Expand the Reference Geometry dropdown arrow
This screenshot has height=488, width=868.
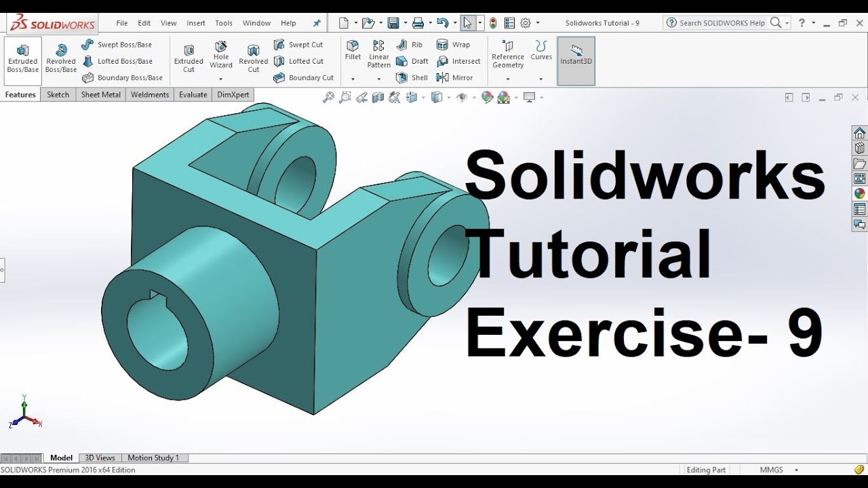click(x=508, y=79)
